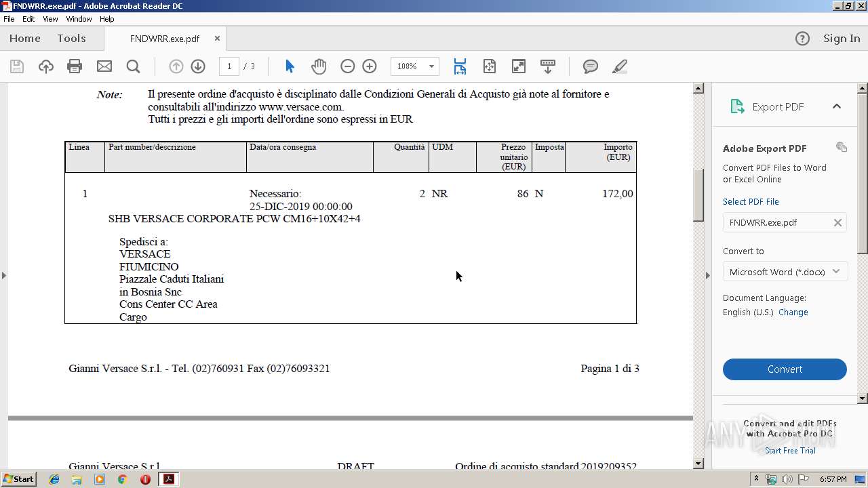
Task: Select the highlight pen tool
Action: [x=619, y=66]
